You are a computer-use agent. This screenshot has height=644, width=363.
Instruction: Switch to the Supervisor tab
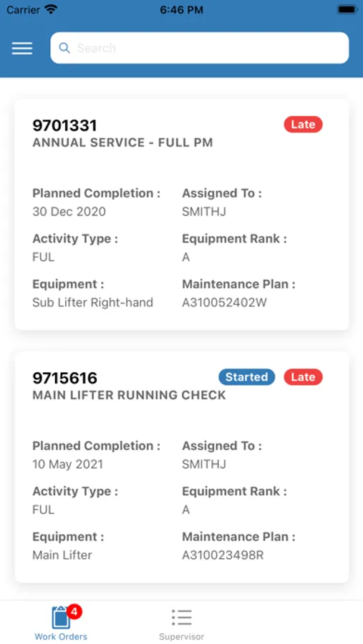[x=182, y=623]
